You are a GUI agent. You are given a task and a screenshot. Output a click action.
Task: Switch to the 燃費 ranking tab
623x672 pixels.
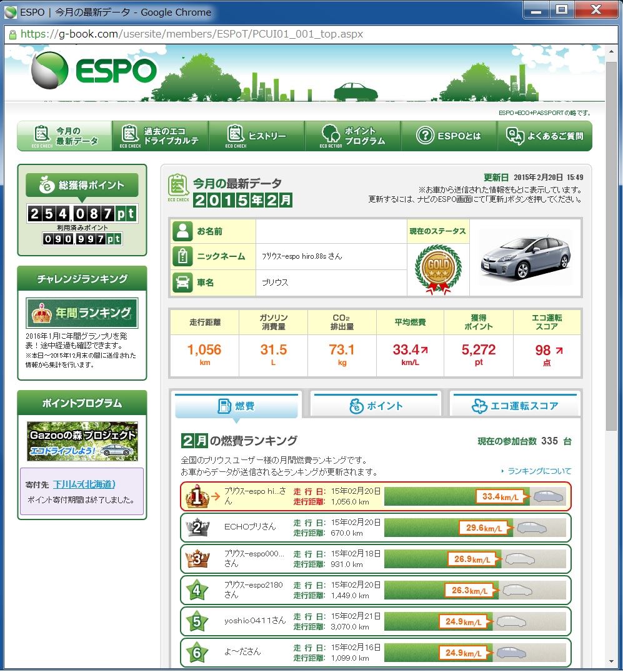click(237, 406)
